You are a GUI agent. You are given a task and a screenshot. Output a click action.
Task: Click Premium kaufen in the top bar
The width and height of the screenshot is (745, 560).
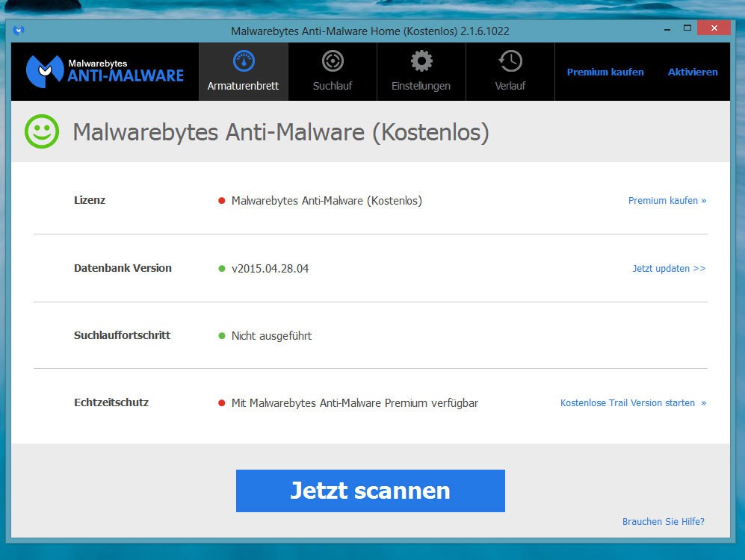[x=605, y=72]
